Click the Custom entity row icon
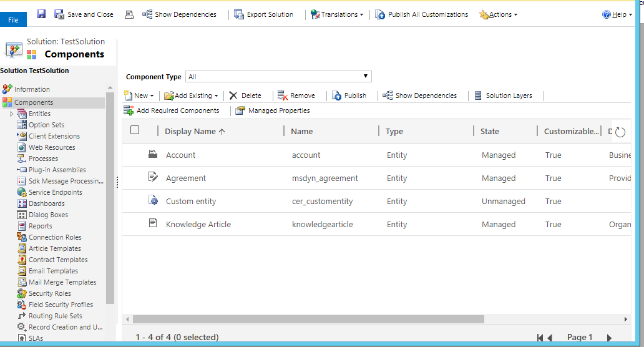Image resolution: width=644 pixels, height=347 pixels. (153, 200)
